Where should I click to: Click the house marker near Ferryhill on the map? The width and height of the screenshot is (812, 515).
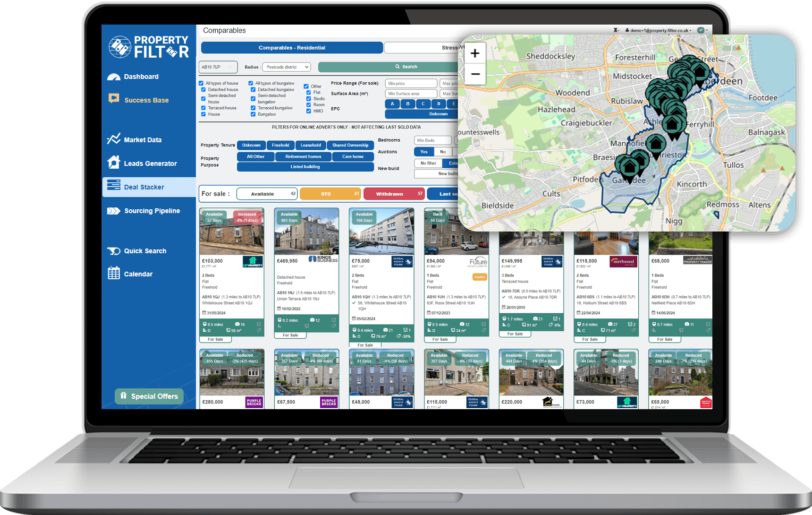point(673,125)
